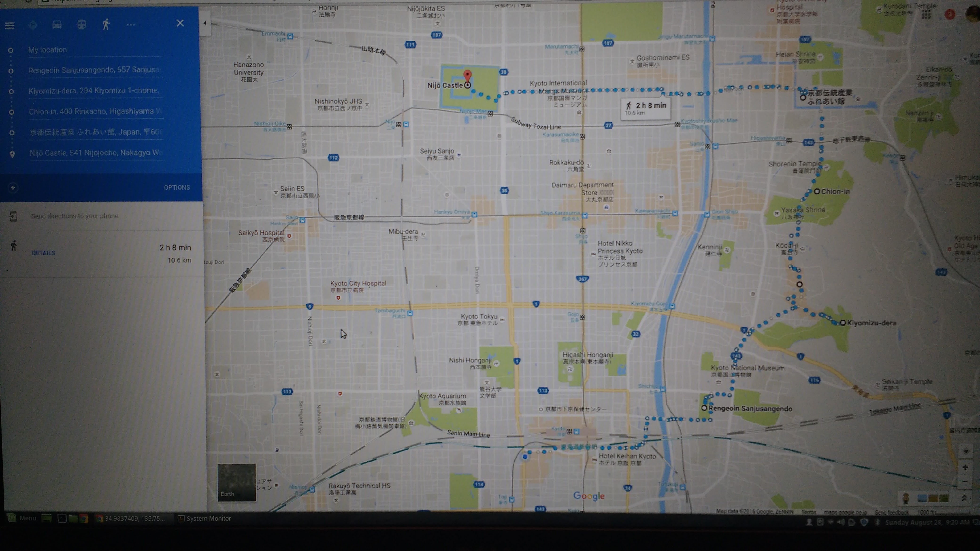
Task: Click the add destination plus icon
Action: (x=13, y=188)
